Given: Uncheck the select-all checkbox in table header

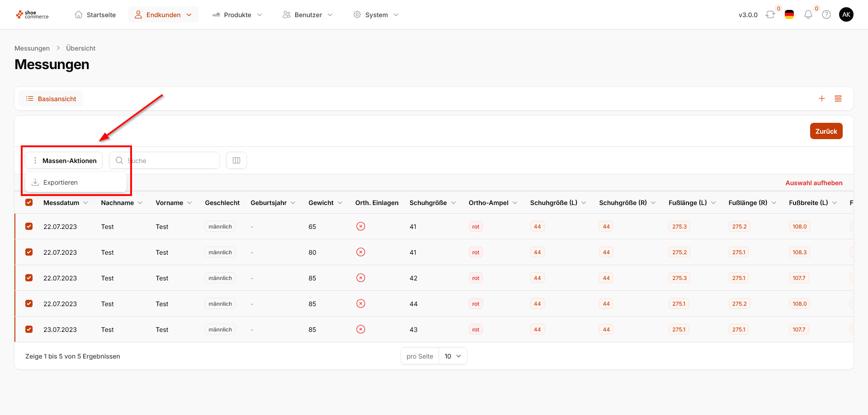Looking at the screenshot, I should (29, 202).
